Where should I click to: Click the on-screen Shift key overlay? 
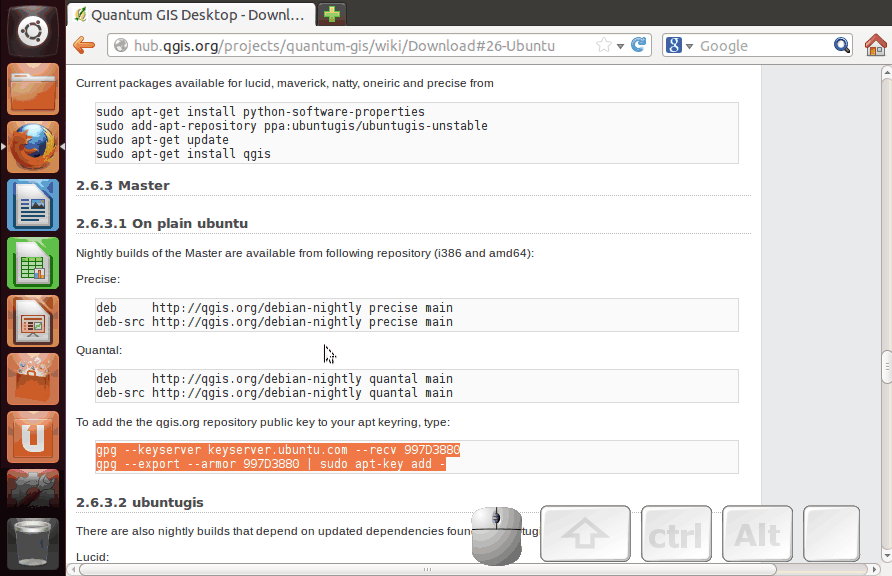coord(585,533)
